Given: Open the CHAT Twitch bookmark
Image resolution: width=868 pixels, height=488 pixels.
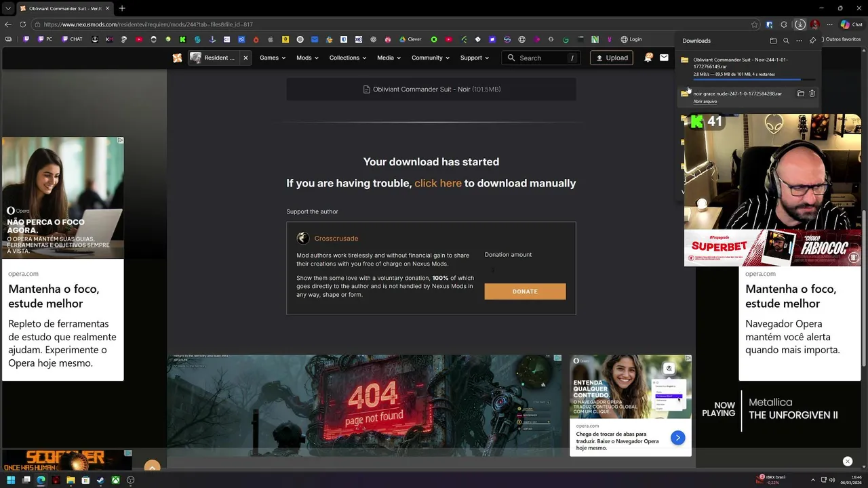Looking at the screenshot, I should pos(72,39).
